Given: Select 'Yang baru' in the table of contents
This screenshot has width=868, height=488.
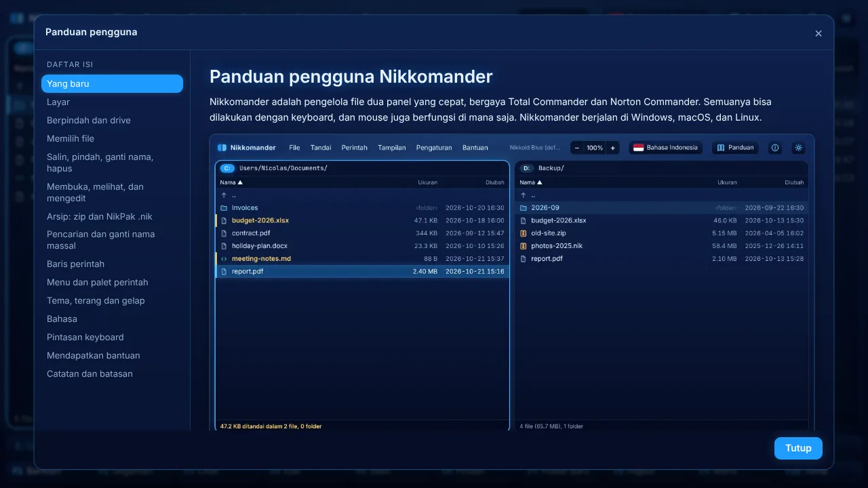Looking at the screenshot, I should (112, 83).
